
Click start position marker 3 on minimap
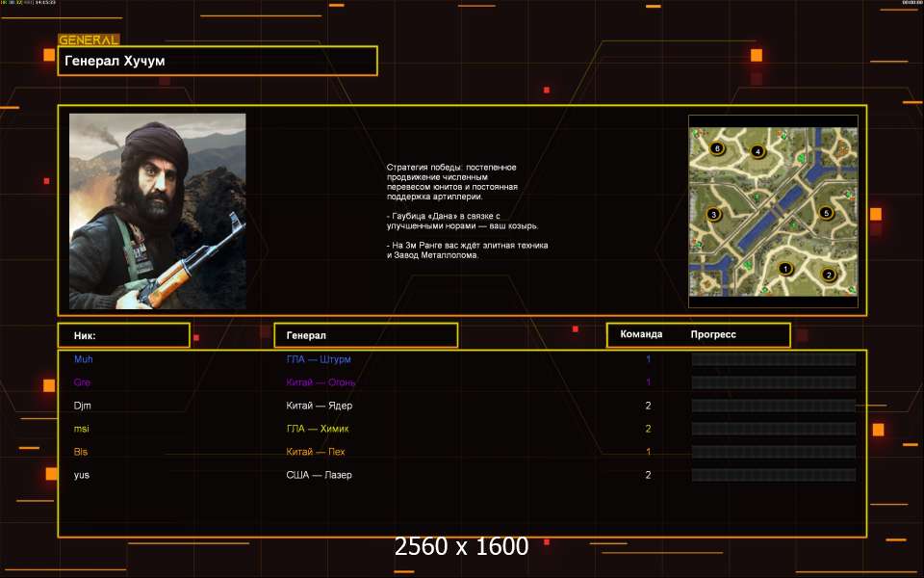(x=713, y=214)
